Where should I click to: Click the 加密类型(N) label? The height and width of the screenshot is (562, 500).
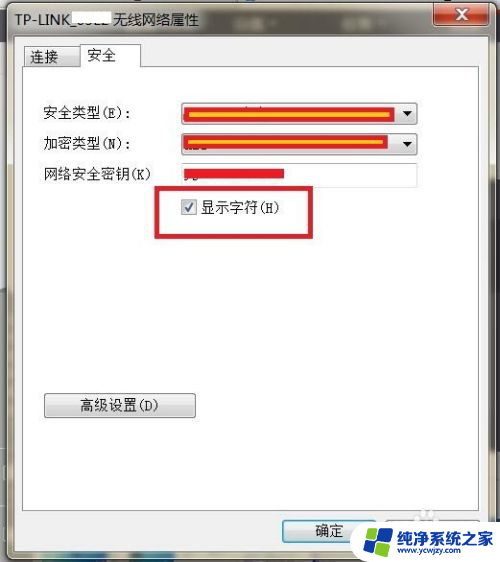(86, 144)
